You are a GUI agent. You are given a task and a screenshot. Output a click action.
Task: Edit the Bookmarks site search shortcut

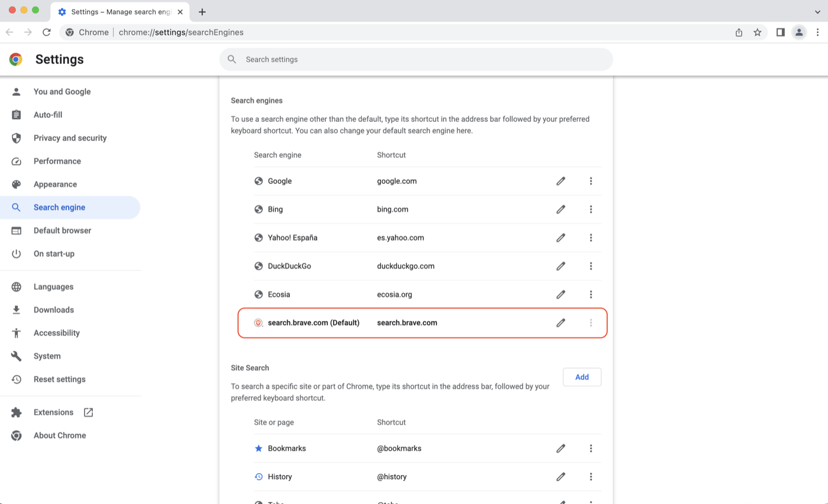(561, 448)
